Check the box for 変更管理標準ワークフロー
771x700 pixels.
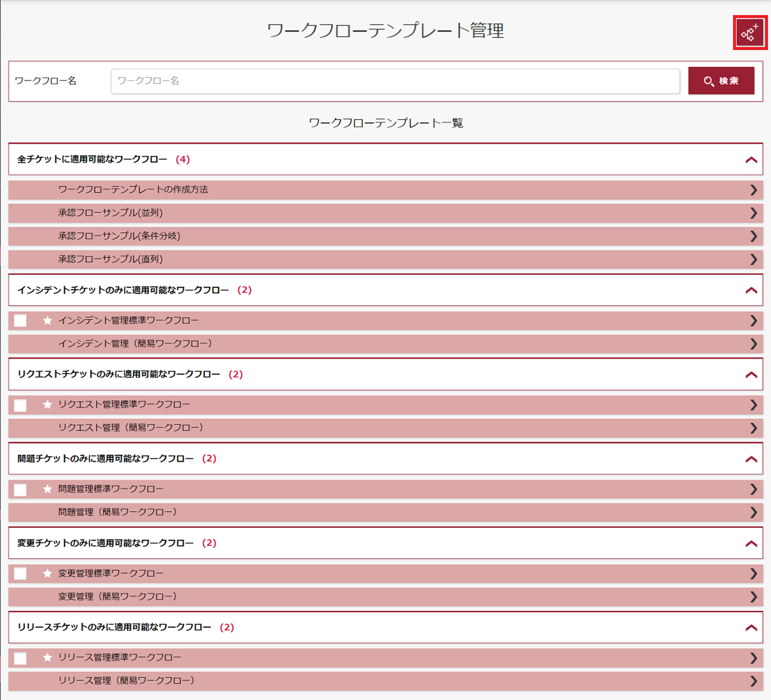click(20, 573)
